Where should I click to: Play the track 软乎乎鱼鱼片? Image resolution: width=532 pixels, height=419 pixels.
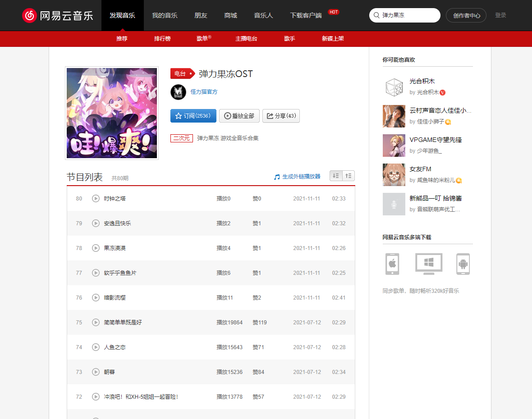[96, 273]
